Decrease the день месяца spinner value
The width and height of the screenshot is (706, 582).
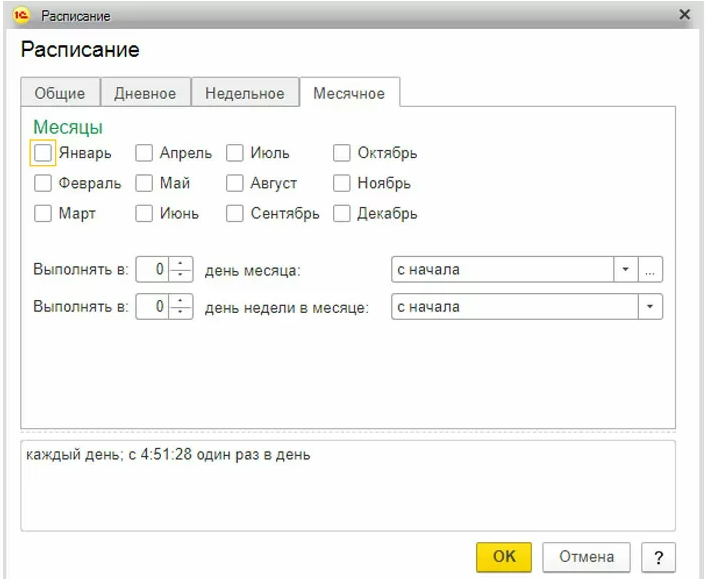181,276
